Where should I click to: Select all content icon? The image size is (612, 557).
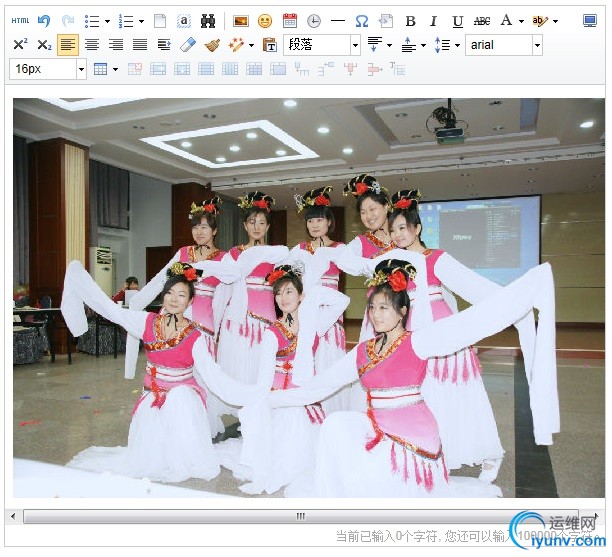[x=184, y=21]
